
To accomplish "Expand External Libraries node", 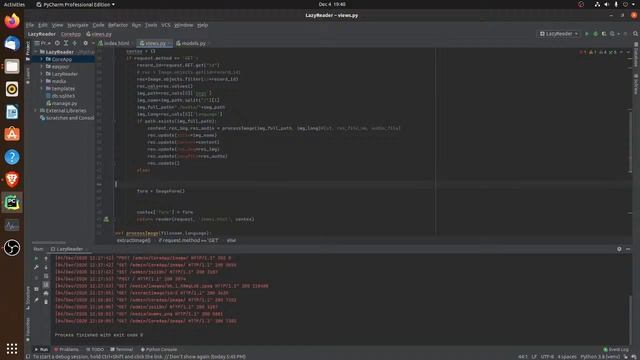I will coord(36,111).
